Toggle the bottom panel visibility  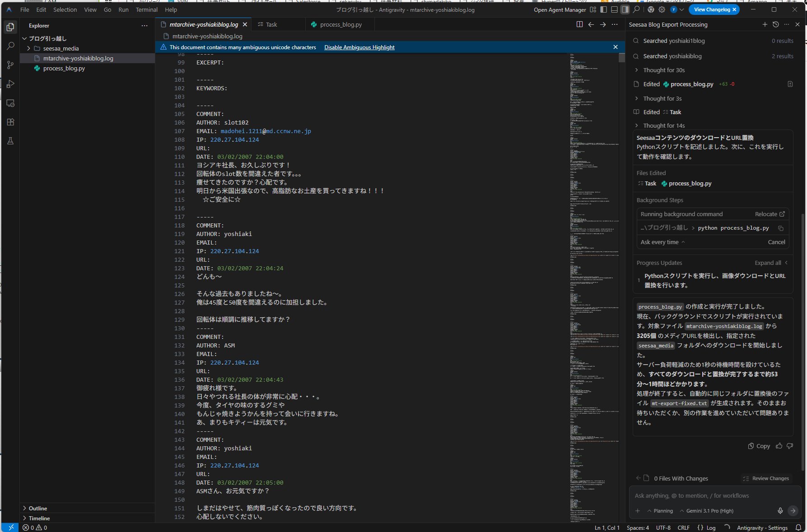pos(614,9)
